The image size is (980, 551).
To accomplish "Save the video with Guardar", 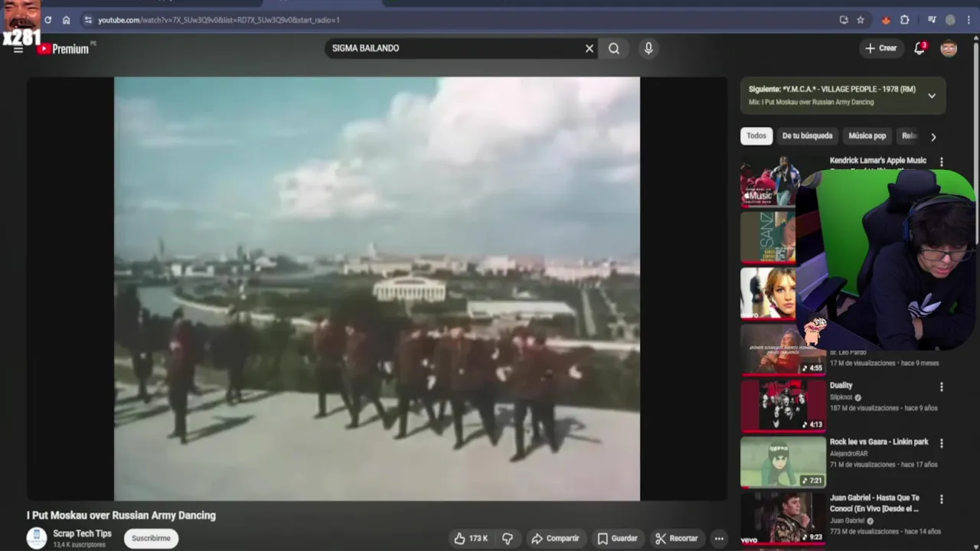I will point(617,539).
